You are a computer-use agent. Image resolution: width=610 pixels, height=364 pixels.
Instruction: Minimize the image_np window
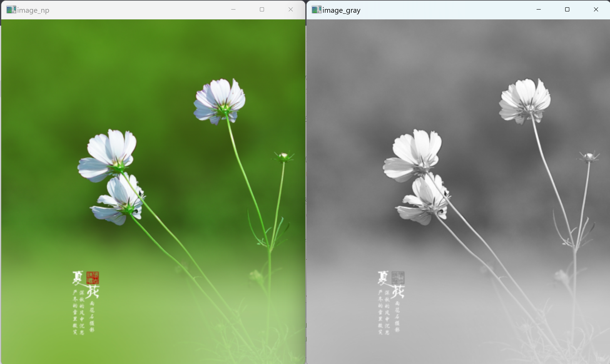coord(233,10)
